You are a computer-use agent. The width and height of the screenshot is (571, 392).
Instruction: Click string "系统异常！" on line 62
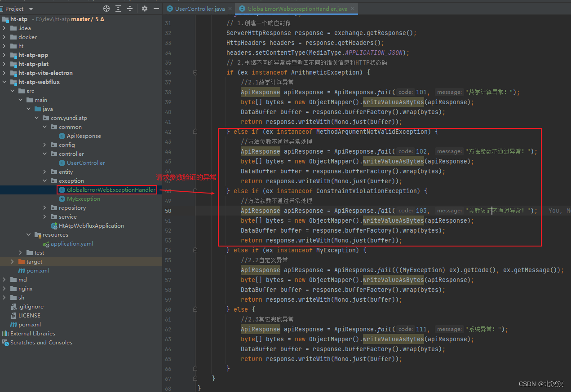tap(484, 329)
